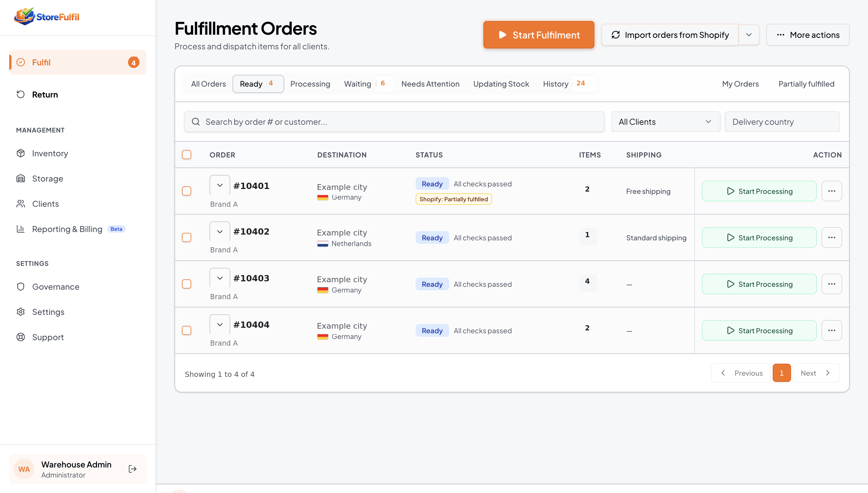Switch to the All Orders tab
The height and width of the screenshot is (493, 868).
tap(208, 84)
